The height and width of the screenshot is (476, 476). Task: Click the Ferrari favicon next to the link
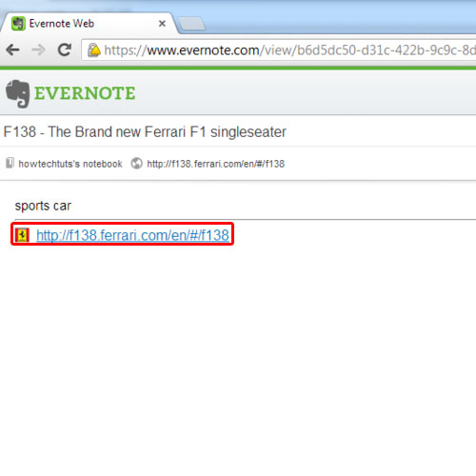22,235
